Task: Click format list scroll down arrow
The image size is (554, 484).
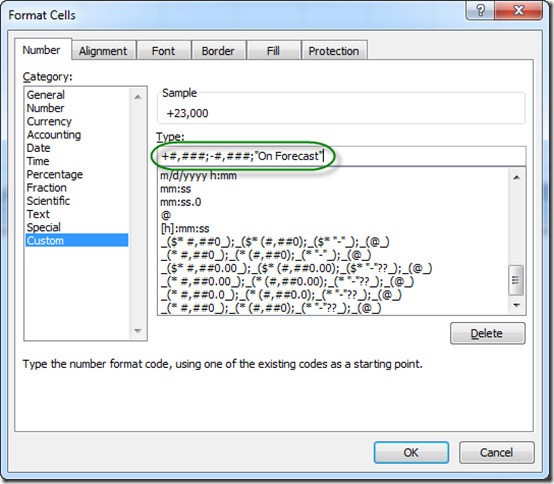Action: (x=516, y=306)
